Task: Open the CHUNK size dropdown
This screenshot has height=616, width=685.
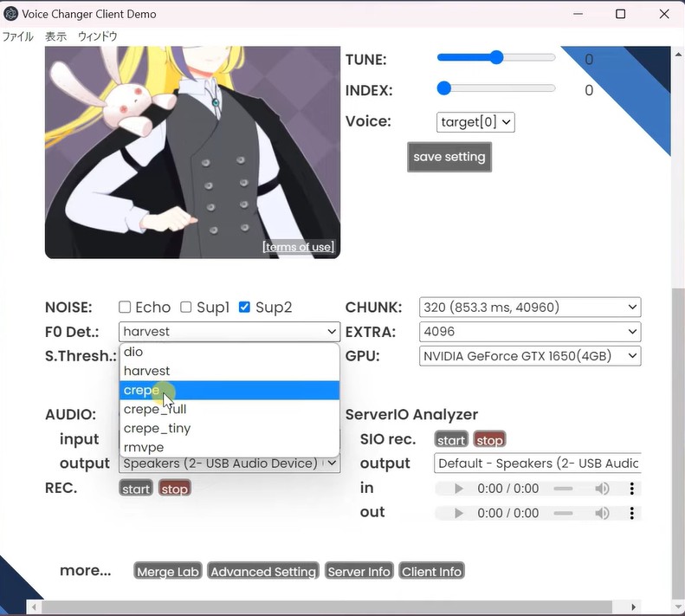Action: (x=530, y=307)
